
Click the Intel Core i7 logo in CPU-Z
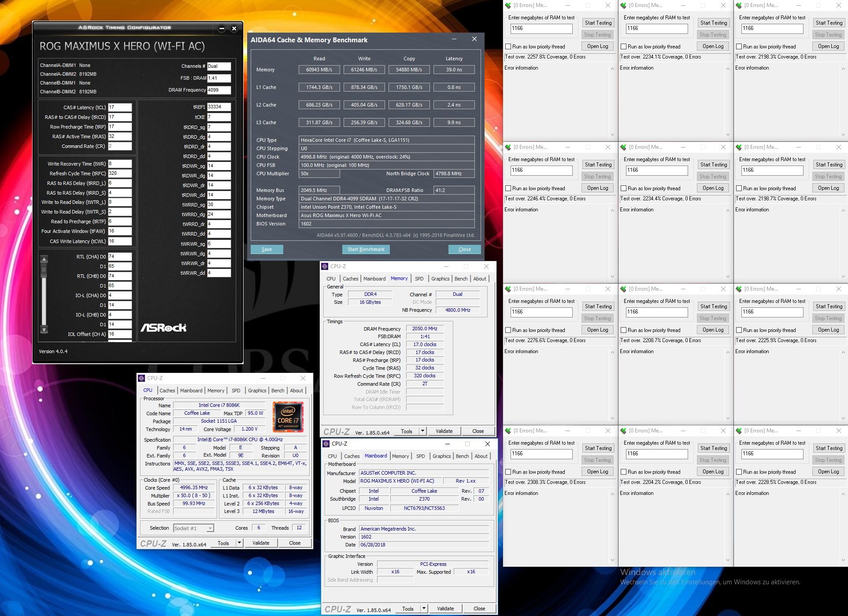tap(288, 416)
